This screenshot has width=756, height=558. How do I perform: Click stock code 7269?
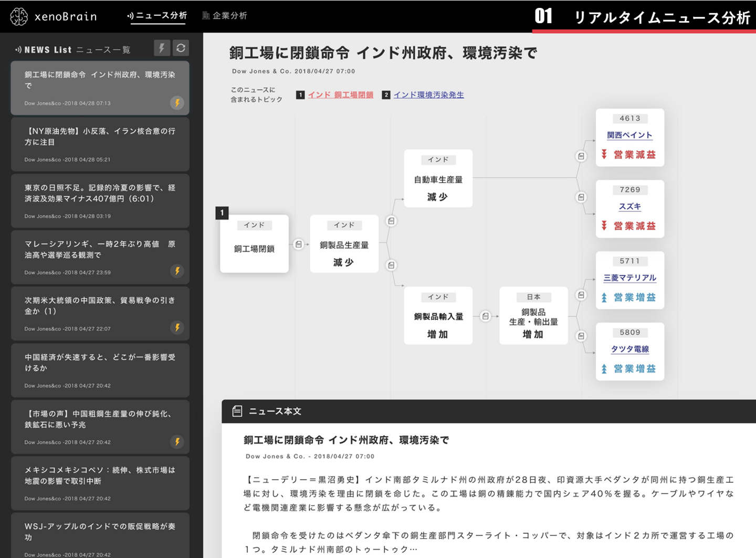pos(629,190)
